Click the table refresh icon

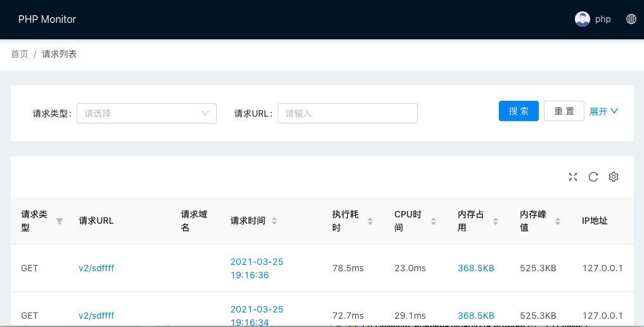593,177
